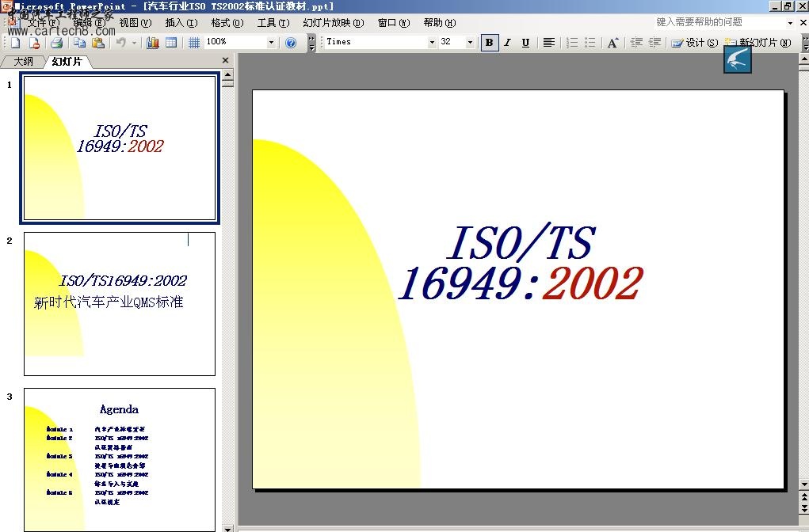
Task: Open the 插入 (Insert) menu
Action: pos(181,23)
